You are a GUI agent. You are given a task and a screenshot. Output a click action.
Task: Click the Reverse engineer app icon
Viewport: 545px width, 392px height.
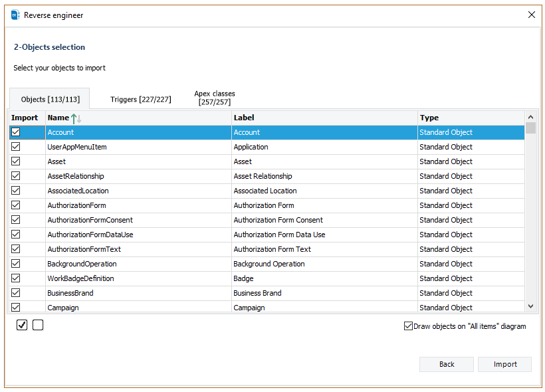pyautogui.click(x=15, y=15)
